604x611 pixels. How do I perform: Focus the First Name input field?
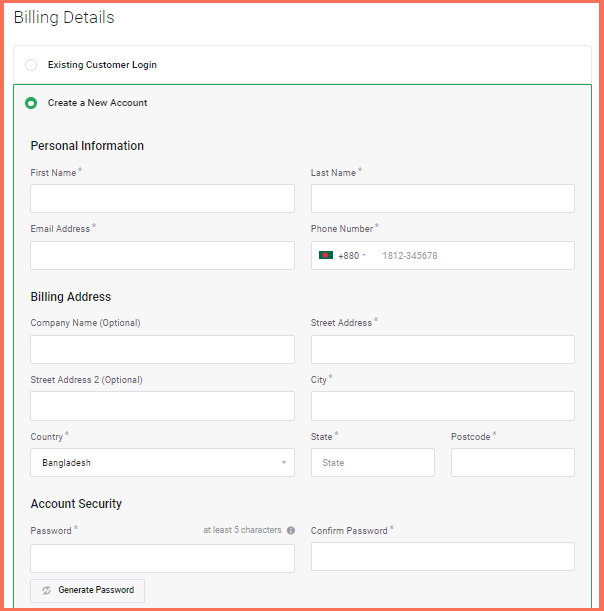tap(162, 199)
